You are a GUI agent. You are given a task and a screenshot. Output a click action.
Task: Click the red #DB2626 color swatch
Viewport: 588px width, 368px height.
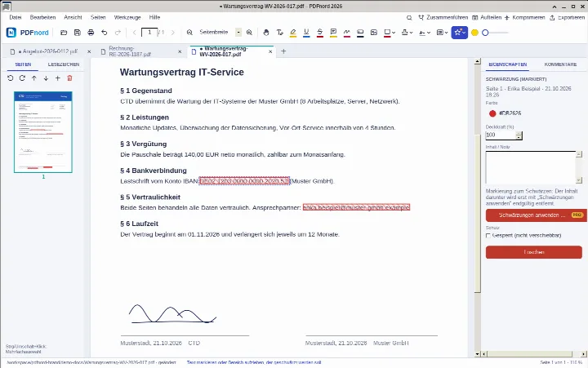[492, 113]
